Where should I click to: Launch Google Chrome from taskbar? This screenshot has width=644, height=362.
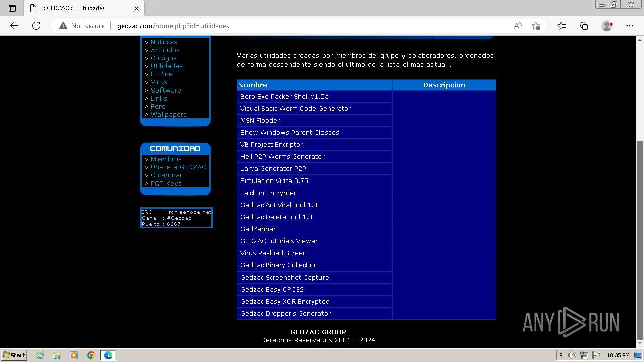pyautogui.click(x=91, y=355)
